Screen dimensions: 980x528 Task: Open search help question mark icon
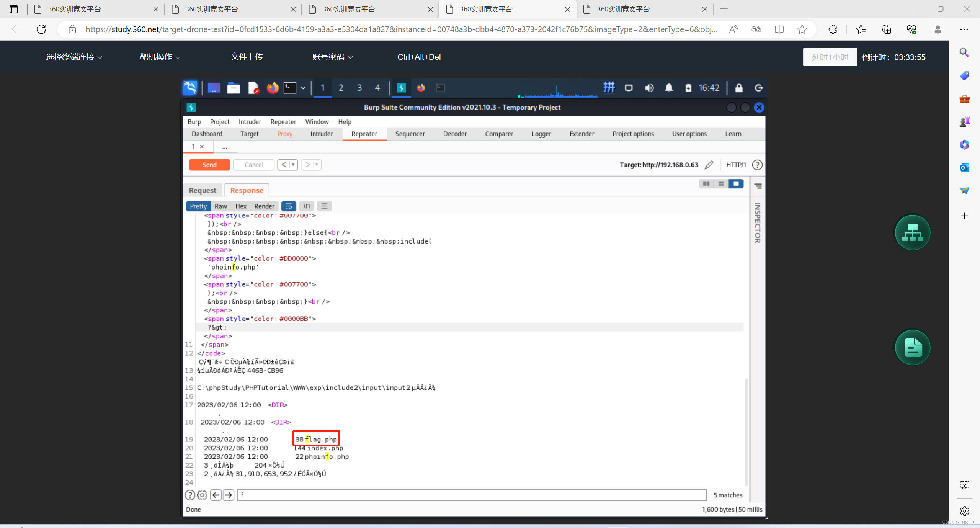pos(190,495)
